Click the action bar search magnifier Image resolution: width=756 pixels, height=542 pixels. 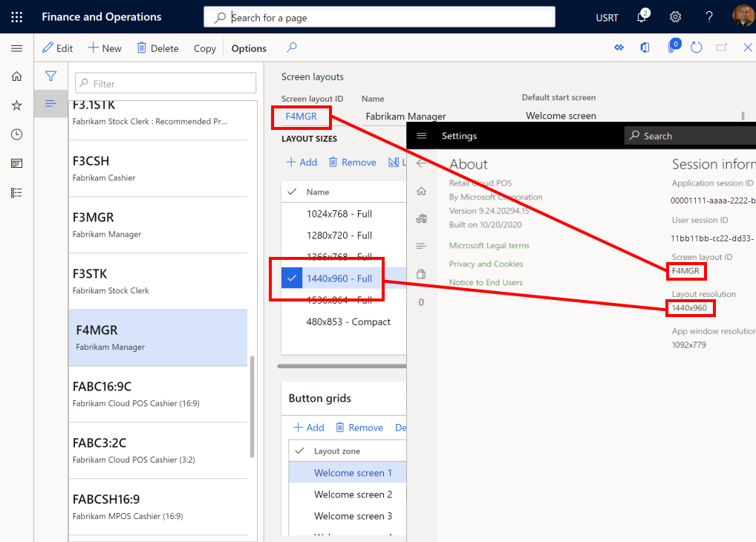click(292, 48)
